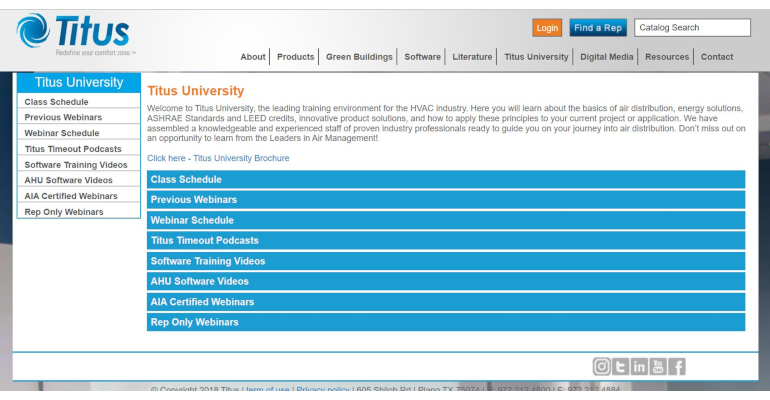Expand the AHU Software Videos bar

pos(446,281)
